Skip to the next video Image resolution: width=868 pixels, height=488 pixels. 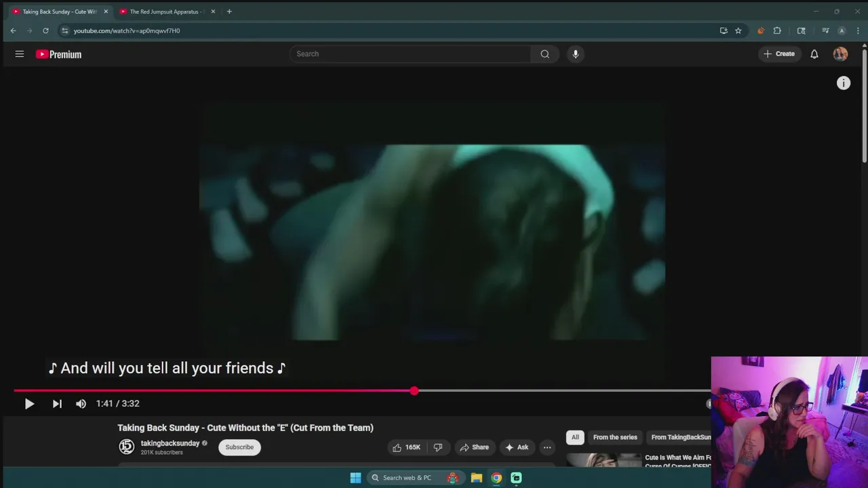pos(57,403)
